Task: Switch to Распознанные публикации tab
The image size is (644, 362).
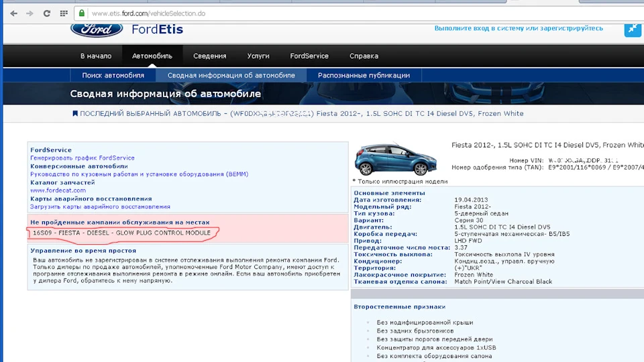Action: tap(364, 76)
